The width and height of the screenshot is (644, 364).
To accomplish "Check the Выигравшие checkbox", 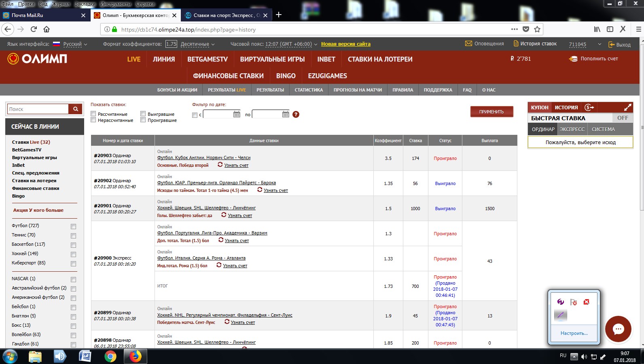I will (143, 114).
